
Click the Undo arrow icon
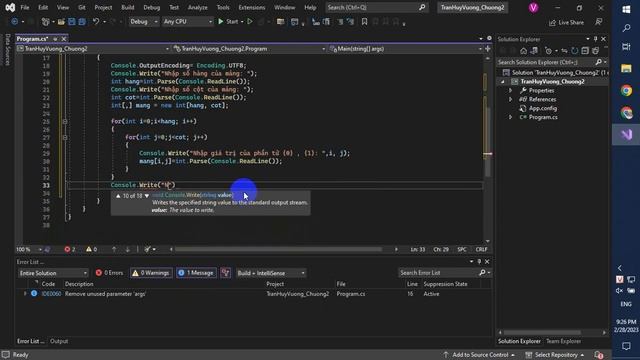point(96,22)
